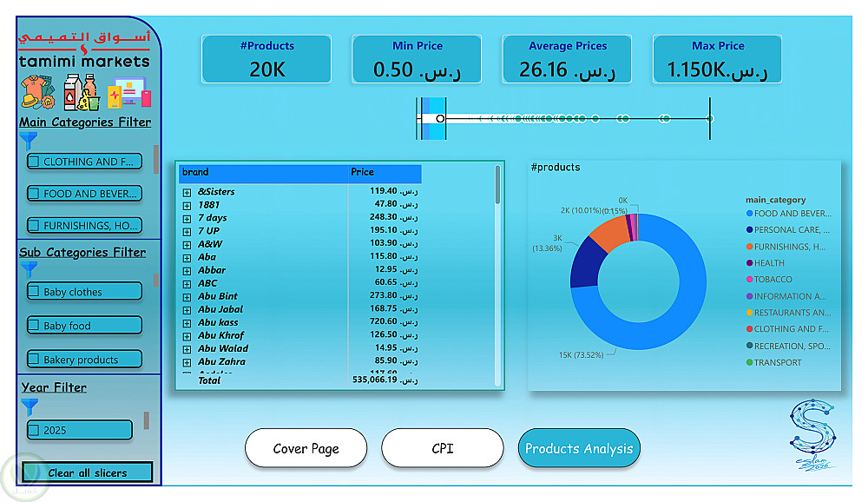Expand the Abu Zahra brand row
This screenshot has width=868, height=502.
(x=187, y=362)
